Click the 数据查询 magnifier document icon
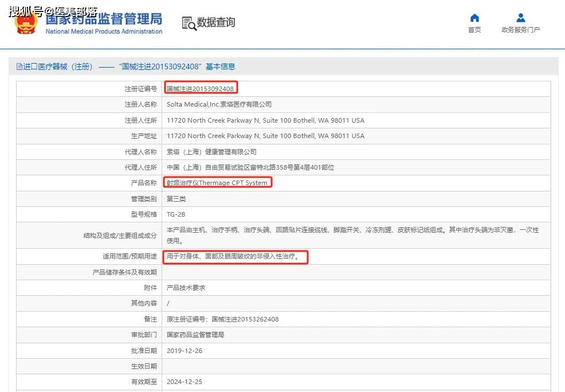 tap(189, 23)
